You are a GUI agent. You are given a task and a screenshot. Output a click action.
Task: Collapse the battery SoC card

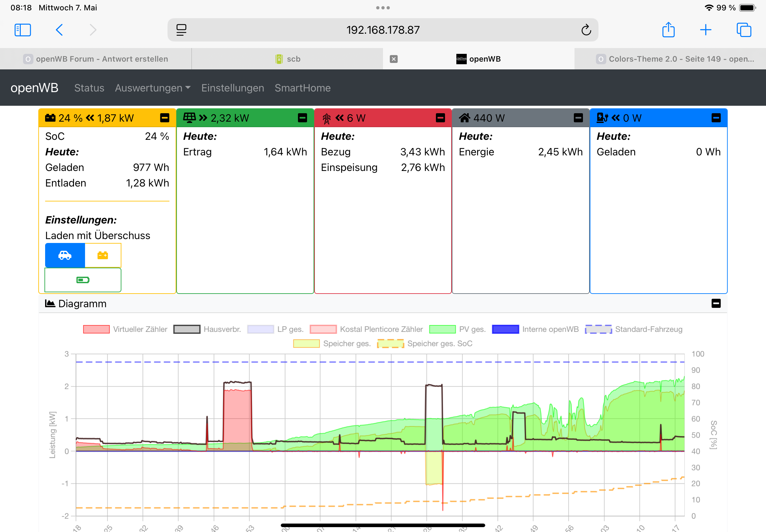coord(165,118)
